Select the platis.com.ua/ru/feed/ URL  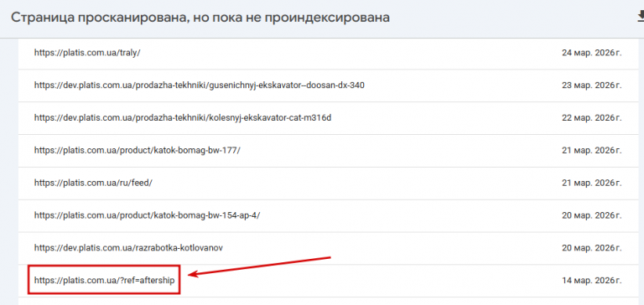click(93, 183)
